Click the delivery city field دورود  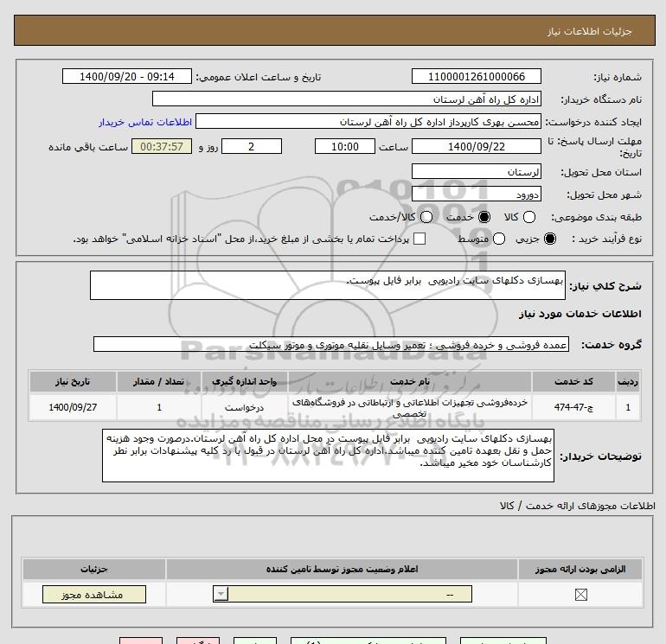coord(476,194)
